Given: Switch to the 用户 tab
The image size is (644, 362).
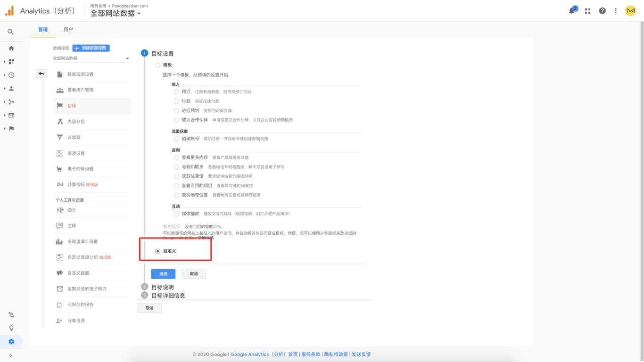Looking at the screenshot, I should pyautogui.click(x=68, y=30).
